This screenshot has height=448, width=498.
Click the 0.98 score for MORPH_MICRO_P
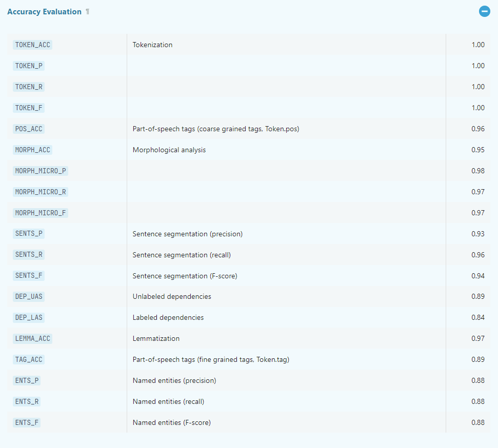(x=478, y=171)
